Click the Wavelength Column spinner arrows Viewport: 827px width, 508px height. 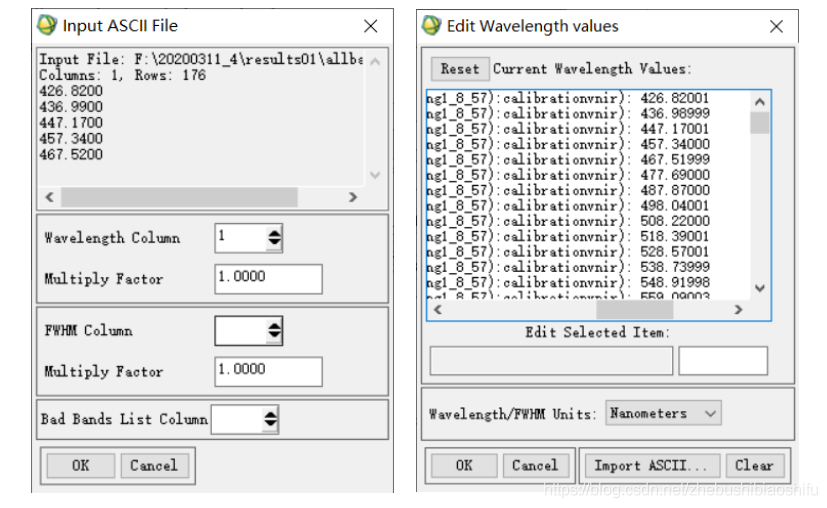[274, 237]
